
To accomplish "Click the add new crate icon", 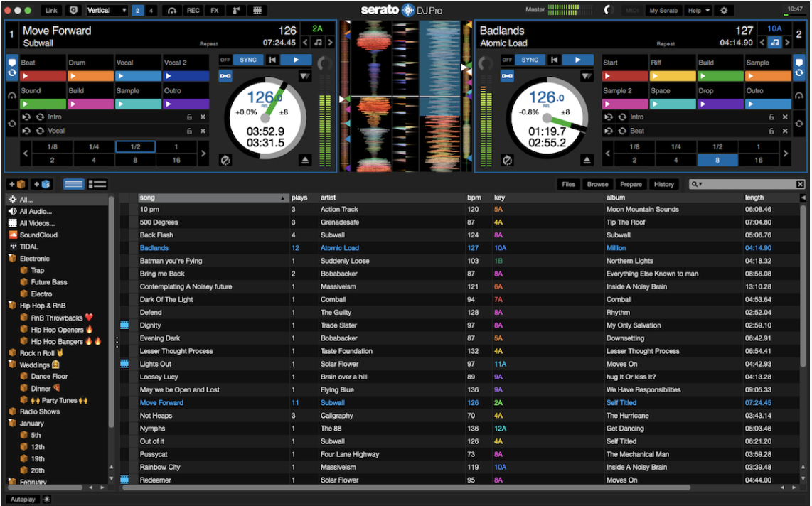I will 16,185.
